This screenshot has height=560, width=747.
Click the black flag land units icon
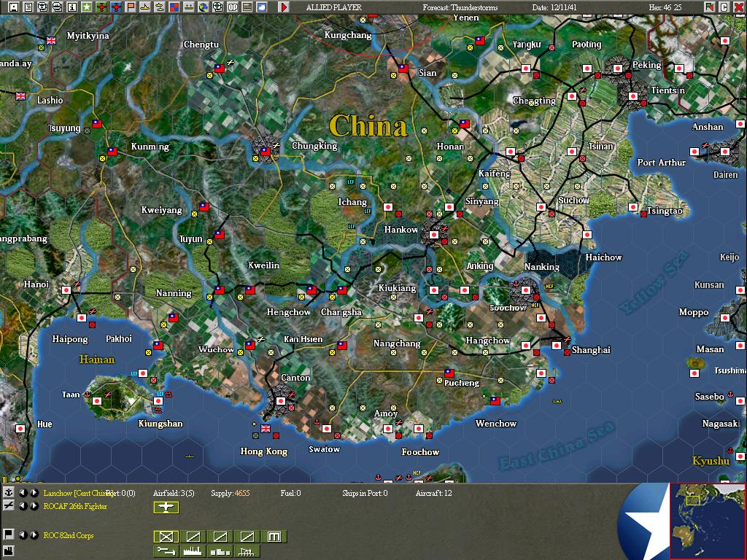[9, 534]
